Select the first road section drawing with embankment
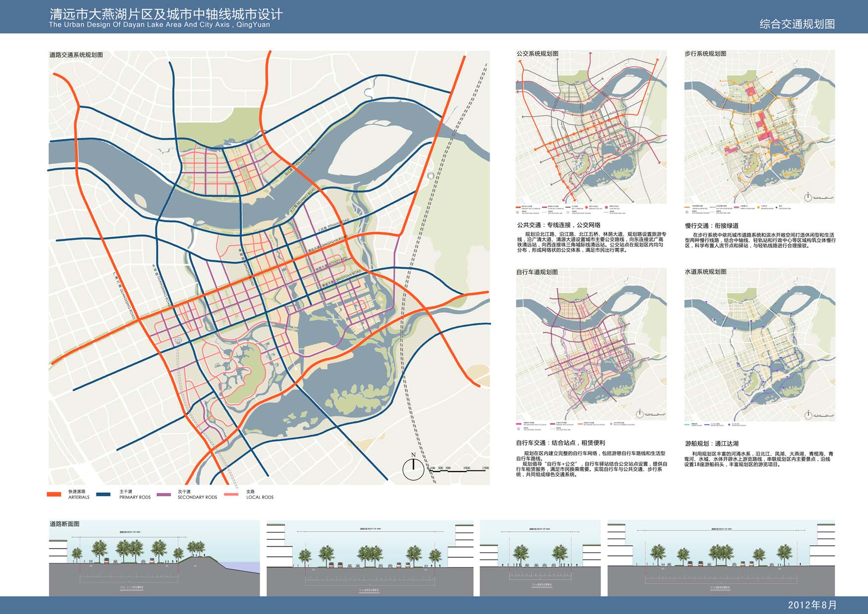Image resolution: width=868 pixels, height=614 pixels. (154, 558)
